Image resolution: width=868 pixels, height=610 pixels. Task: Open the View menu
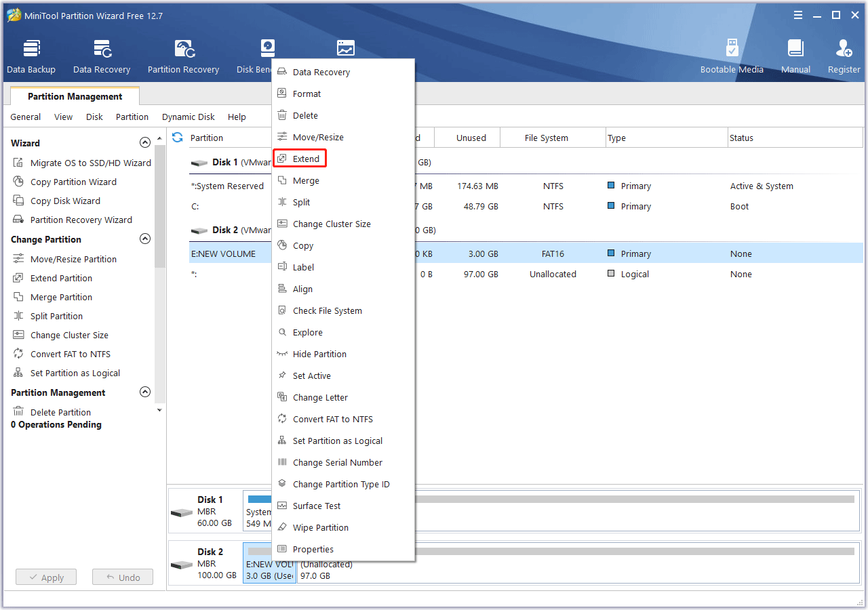click(x=63, y=117)
